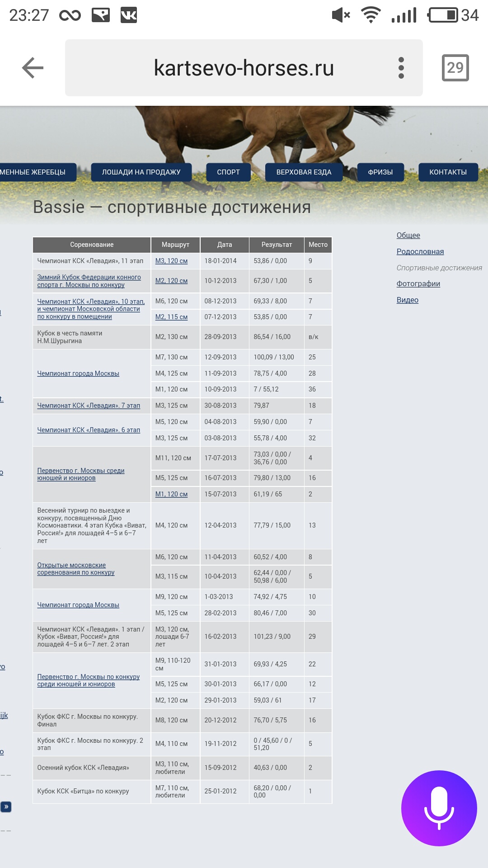Tap the back arrow in browser
Image resolution: width=488 pixels, height=868 pixels.
pos(33,68)
